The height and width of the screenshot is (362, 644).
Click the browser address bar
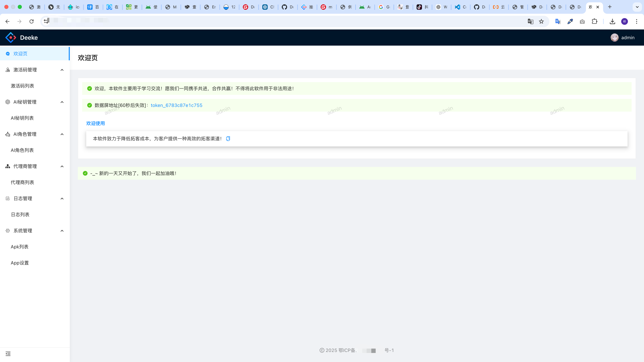[x=275, y=21]
